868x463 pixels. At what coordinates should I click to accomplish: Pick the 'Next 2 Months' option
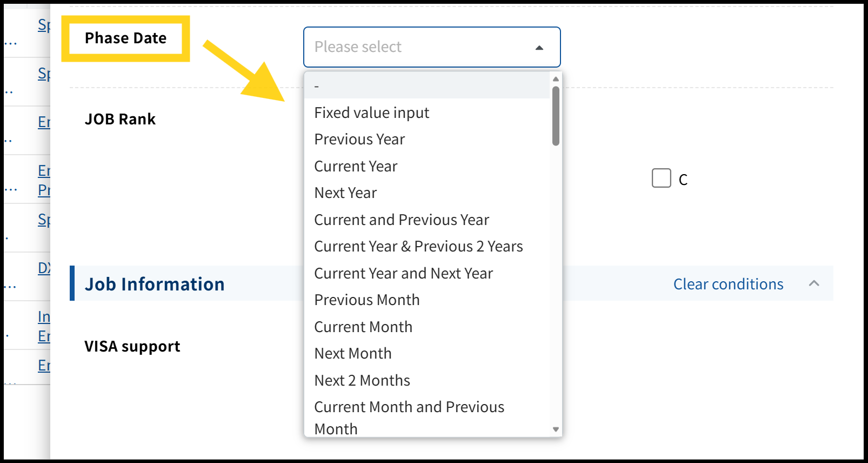coord(362,380)
